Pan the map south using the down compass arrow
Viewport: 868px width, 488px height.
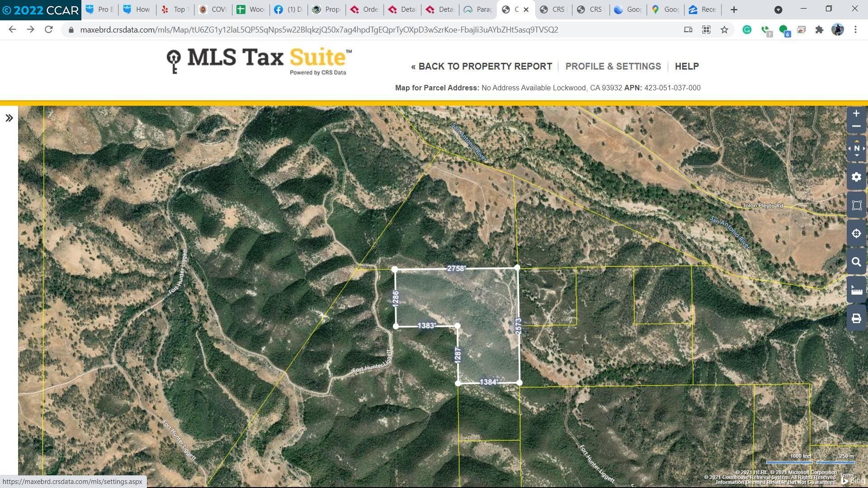click(856, 155)
